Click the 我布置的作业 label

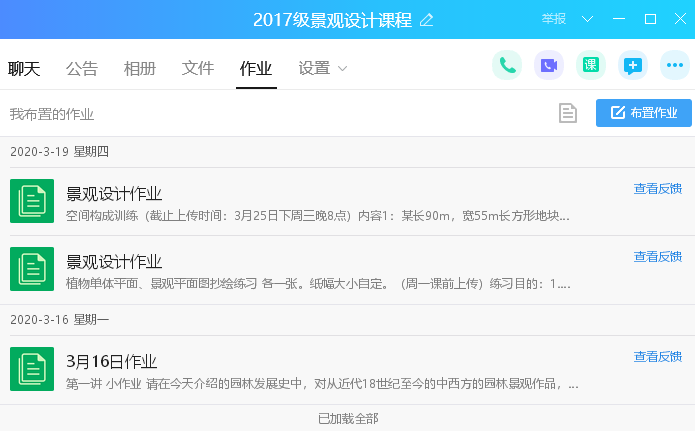coord(52,114)
